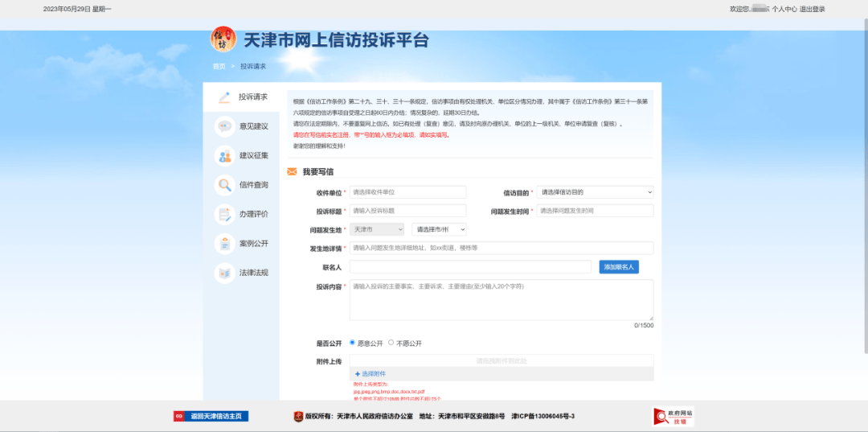This screenshot has height=432, width=868.
Task: Click the pencil icon beside 投诉请求
Action: tap(225, 97)
